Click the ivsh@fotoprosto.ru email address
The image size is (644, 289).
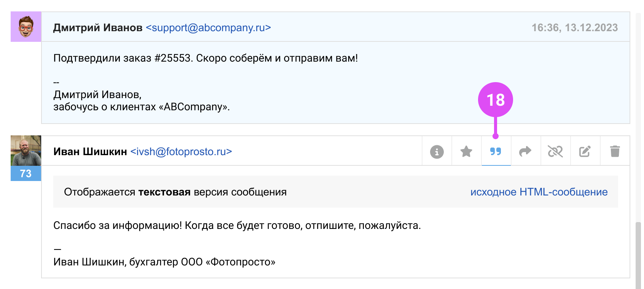point(181,152)
